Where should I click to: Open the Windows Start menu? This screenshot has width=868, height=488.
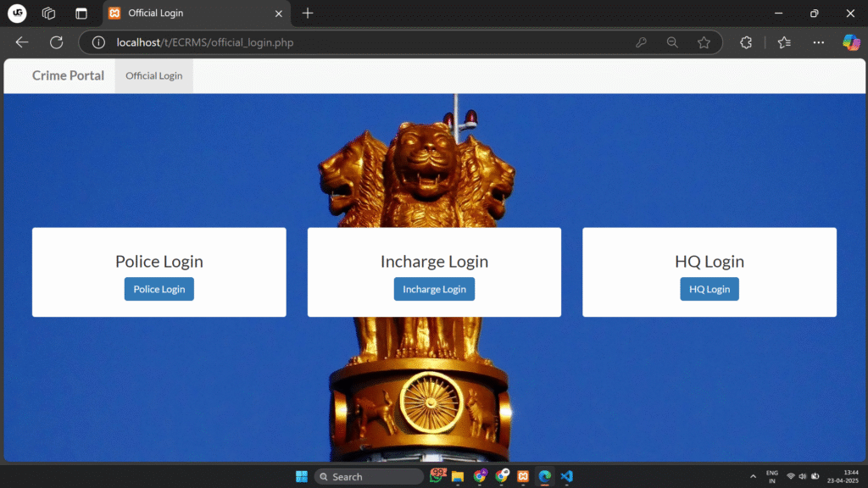coord(302,476)
